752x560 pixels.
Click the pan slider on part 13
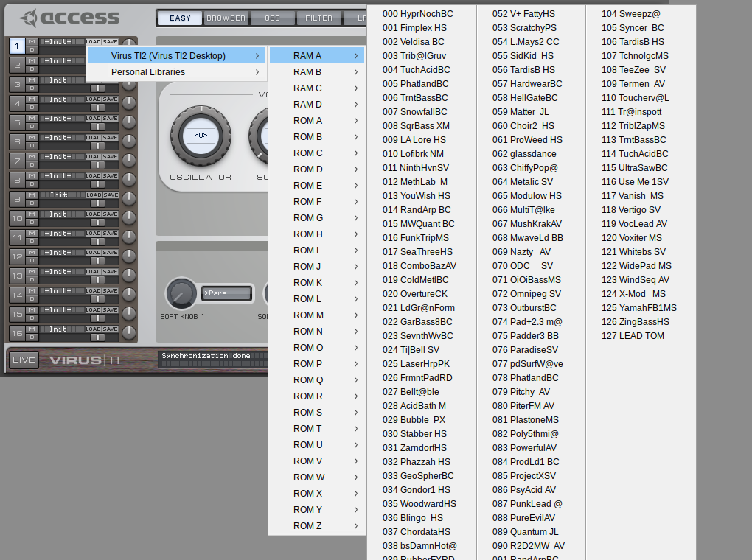(x=98, y=280)
